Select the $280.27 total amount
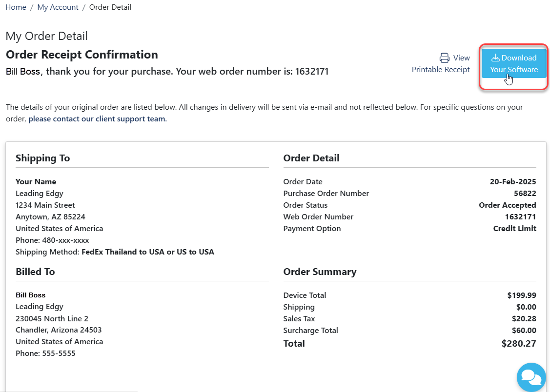This screenshot has width=550, height=392. [x=519, y=344]
